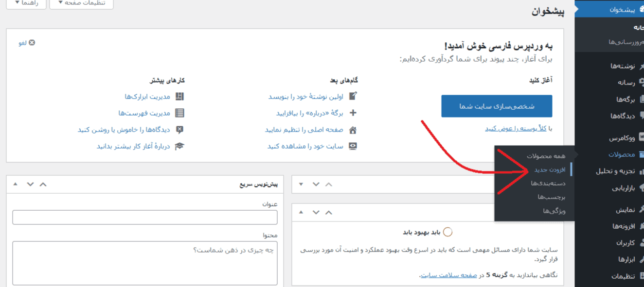
Task: Move پیش‌نویس سریع panel down
Action: 30,184
